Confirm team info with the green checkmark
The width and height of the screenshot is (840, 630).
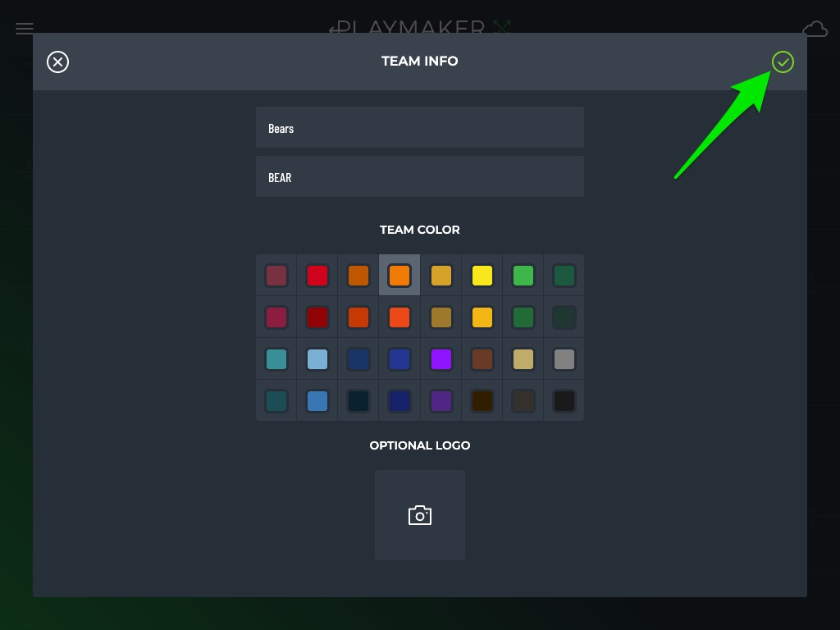783,62
